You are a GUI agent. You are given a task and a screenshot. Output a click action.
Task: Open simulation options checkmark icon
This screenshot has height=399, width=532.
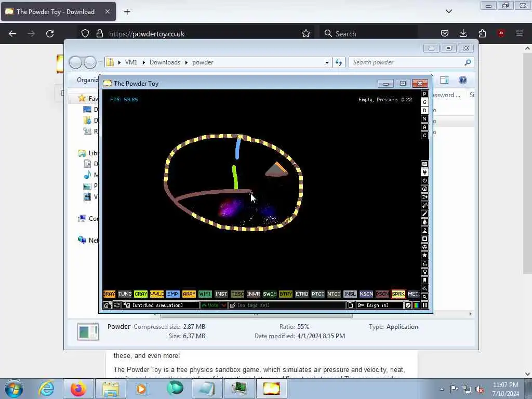coord(408,305)
